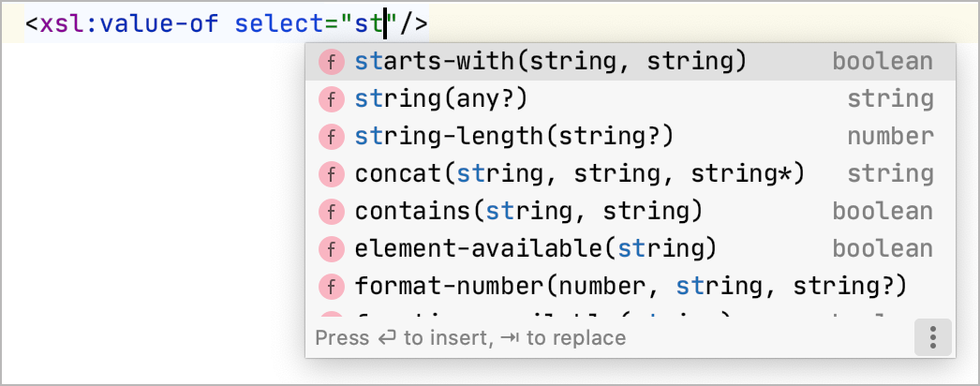This screenshot has width=980, height=386.
Task: Click function icon beside string(any?) suggestion
Action: tap(332, 99)
